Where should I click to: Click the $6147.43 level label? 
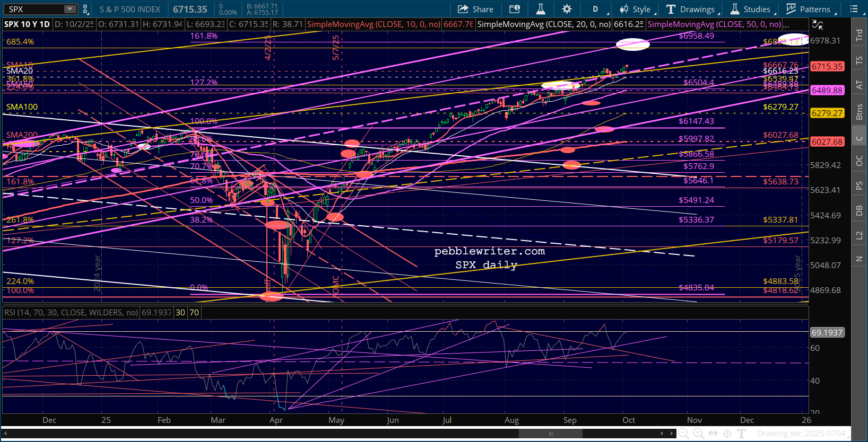(697, 121)
